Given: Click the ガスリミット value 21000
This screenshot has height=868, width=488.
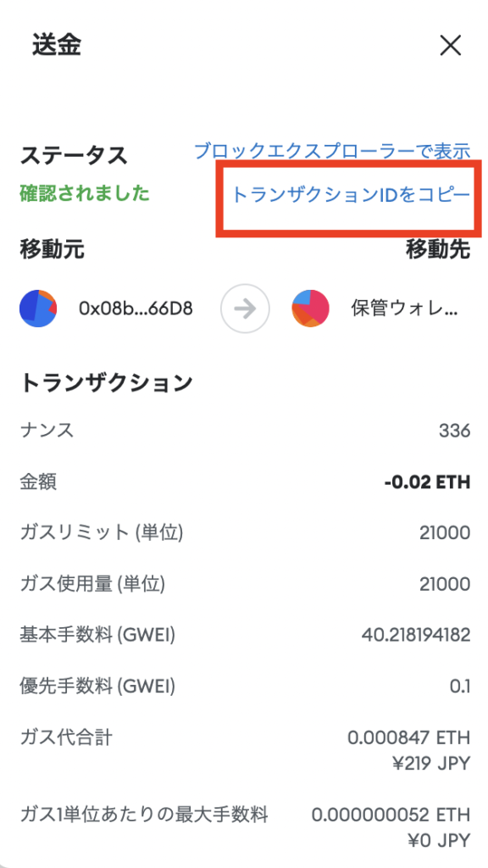Looking at the screenshot, I should tap(444, 533).
